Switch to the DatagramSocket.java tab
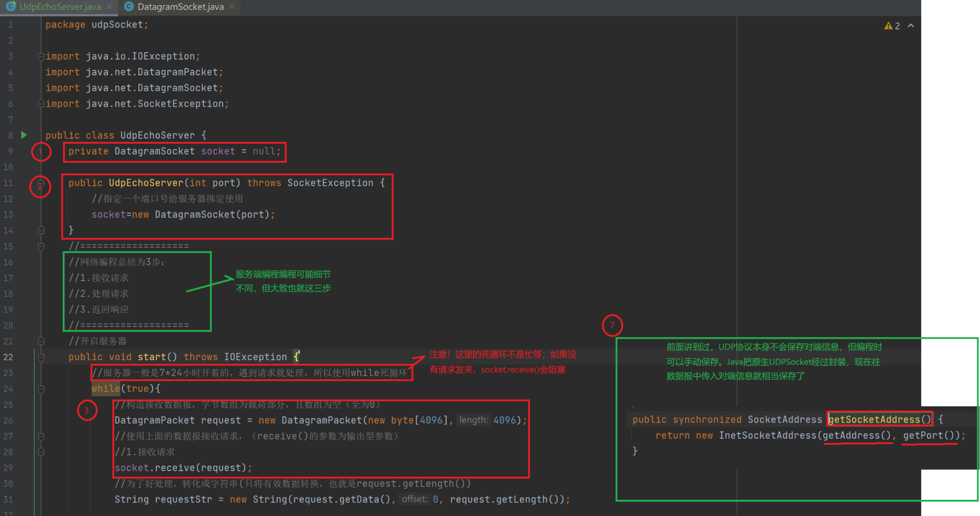This screenshot has height=516, width=980. (x=180, y=6)
